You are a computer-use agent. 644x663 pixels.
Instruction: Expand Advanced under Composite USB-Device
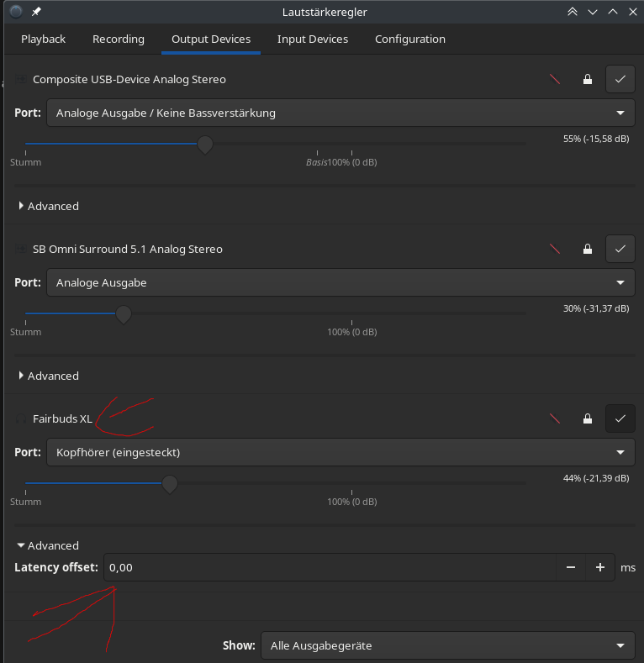[48, 207]
